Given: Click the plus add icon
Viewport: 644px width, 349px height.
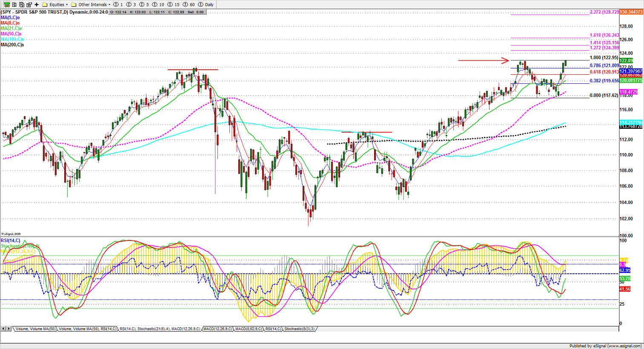Looking at the screenshot, I should tap(37, 4).
